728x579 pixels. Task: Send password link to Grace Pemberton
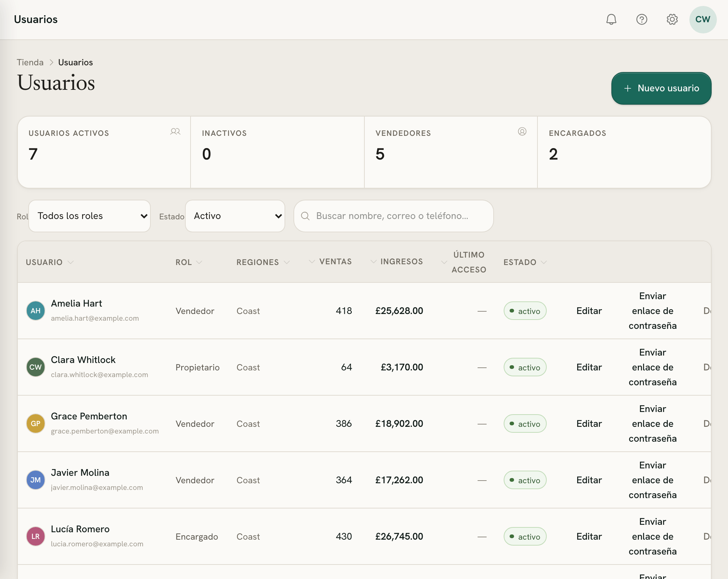653,424
